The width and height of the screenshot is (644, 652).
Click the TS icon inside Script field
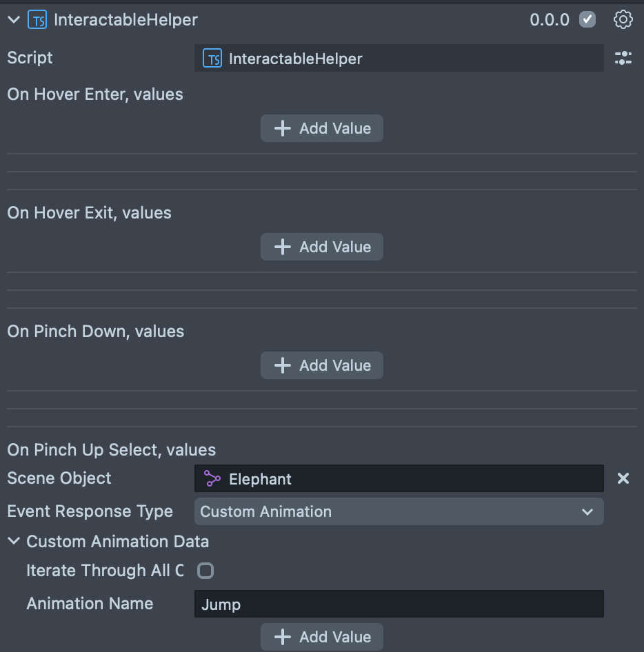(x=212, y=59)
